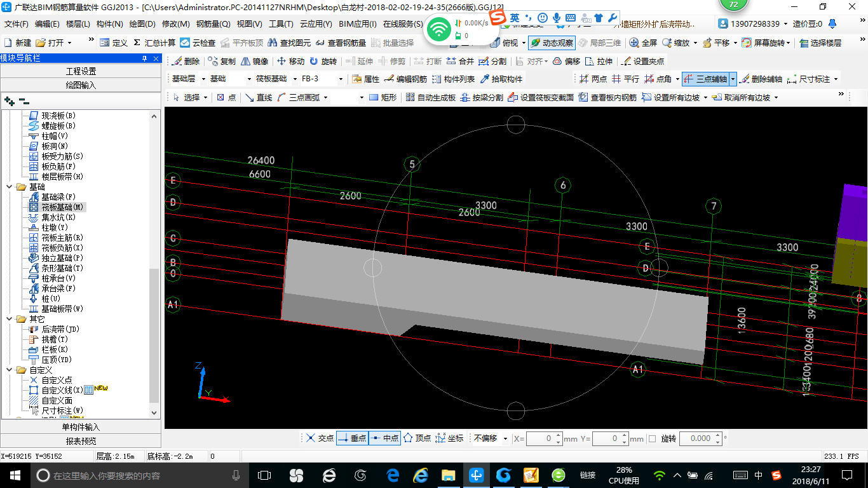868x488 pixels.
Task: Activate 动态观察 orbit view tool
Action: 552,43
